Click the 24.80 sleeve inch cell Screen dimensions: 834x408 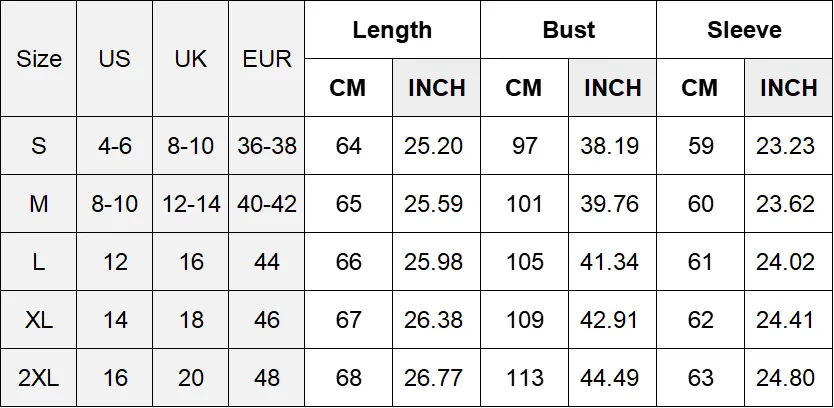[788, 378]
